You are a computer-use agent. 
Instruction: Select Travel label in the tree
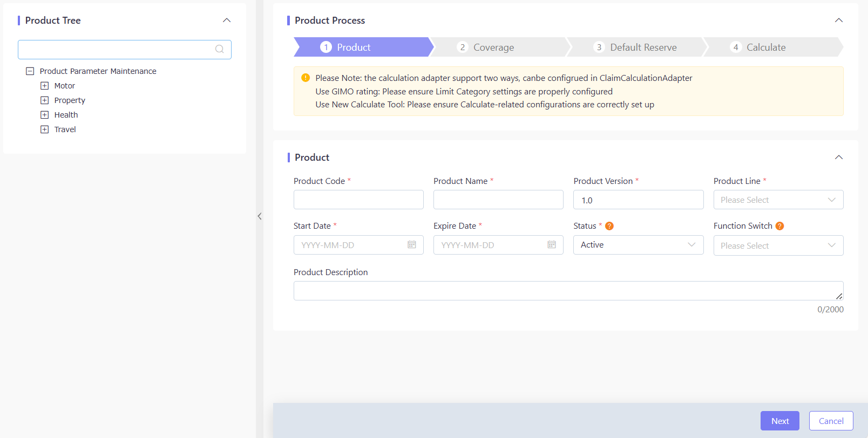(x=65, y=129)
